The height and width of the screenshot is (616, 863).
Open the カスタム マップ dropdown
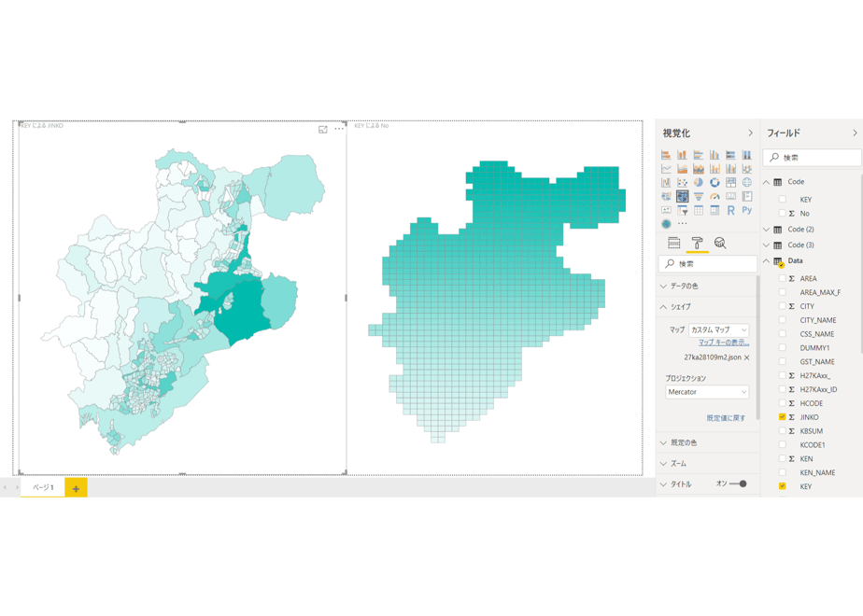719,330
